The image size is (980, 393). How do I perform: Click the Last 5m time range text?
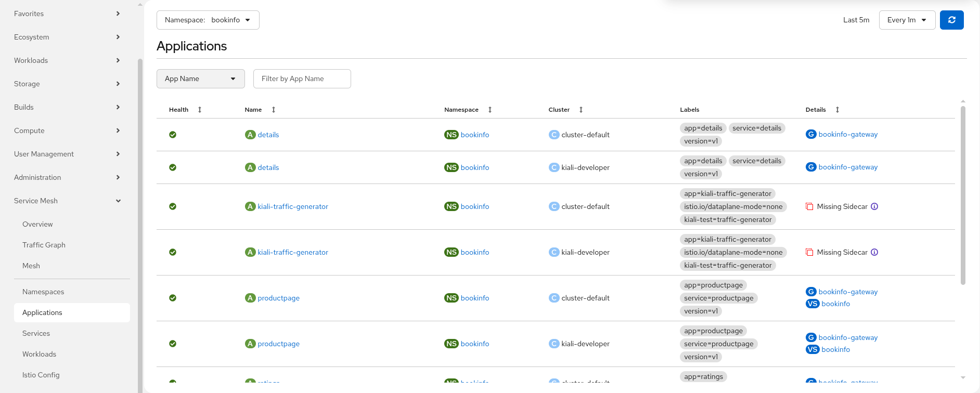pos(856,20)
